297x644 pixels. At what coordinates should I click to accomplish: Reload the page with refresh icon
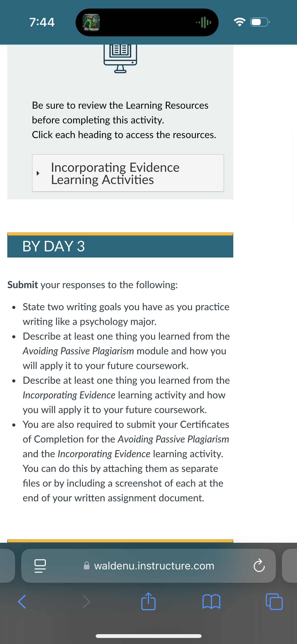(x=259, y=566)
